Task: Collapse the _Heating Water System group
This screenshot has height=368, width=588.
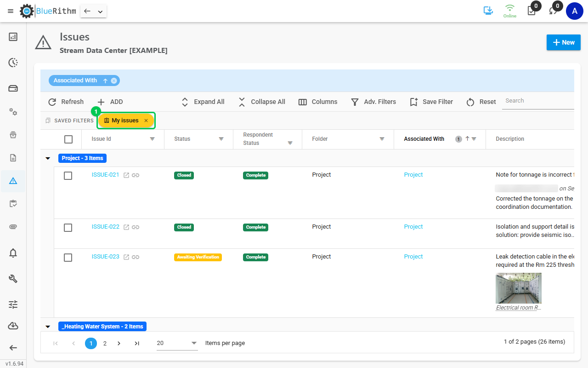Action: (48, 327)
